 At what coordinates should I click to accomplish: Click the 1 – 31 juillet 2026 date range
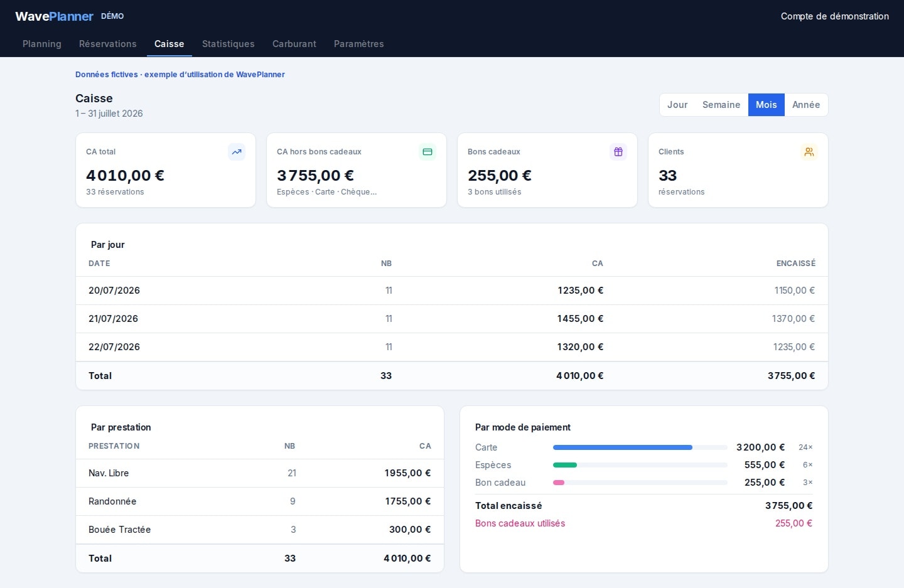[109, 114]
